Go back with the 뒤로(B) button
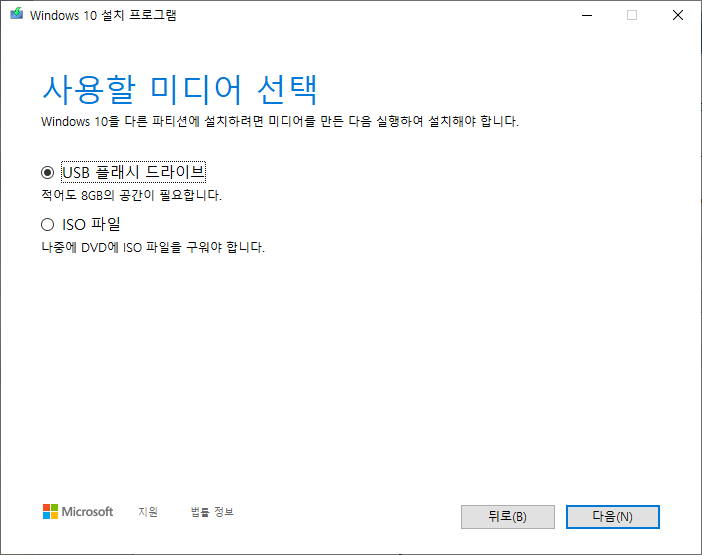702x555 pixels. pos(508,517)
